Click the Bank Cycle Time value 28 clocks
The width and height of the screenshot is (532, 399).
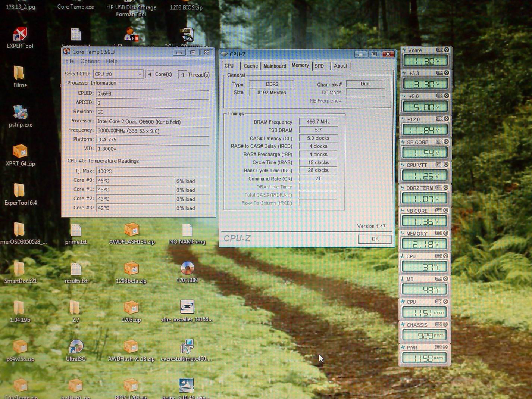tap(318, 170)
